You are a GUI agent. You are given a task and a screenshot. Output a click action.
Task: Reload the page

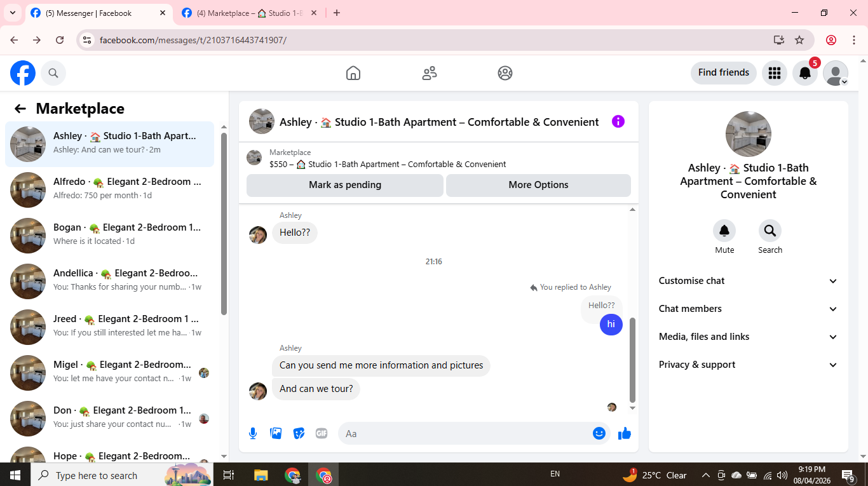click(60, 40)
